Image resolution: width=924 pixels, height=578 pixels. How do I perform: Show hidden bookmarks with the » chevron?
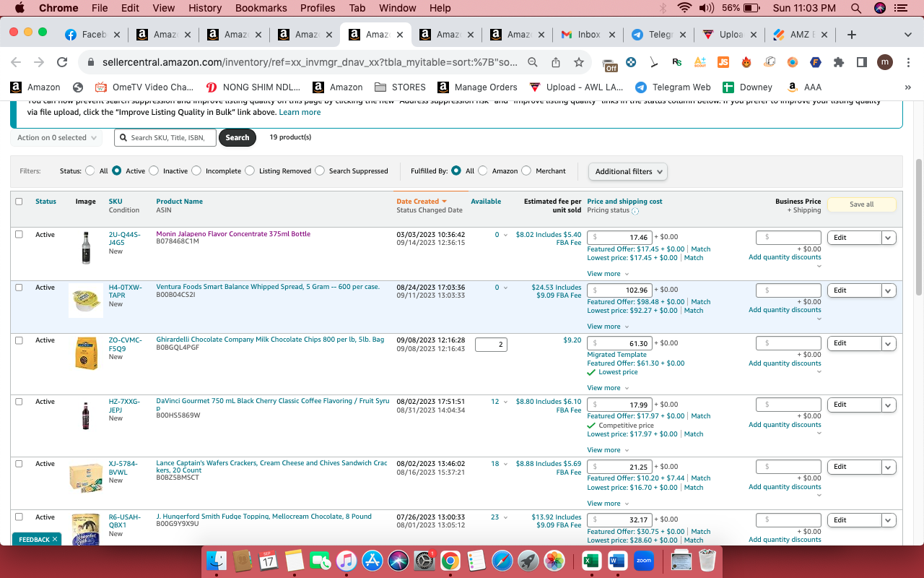(x=908, y=87)
